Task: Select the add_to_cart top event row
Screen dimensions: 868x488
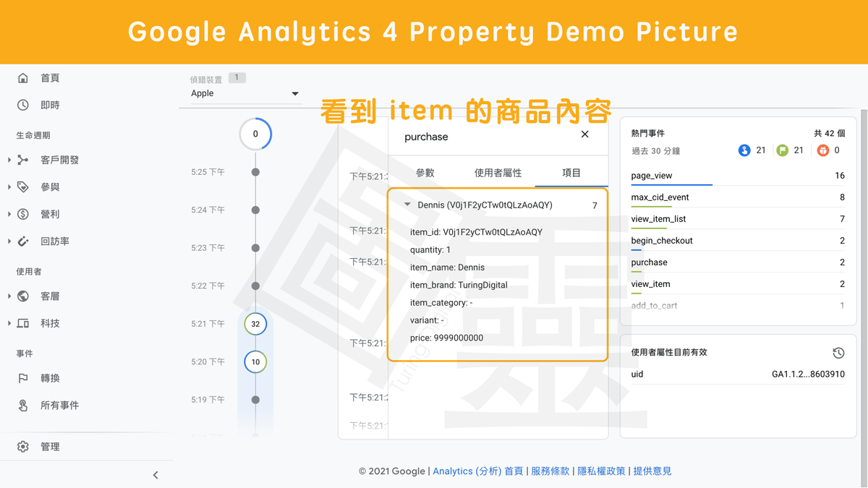Action: pos(738,306)
